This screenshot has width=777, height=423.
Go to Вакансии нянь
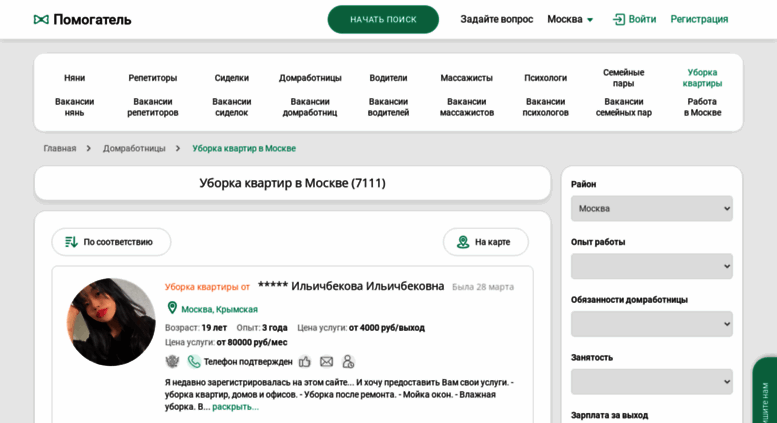pyautogui.click(x=74, y=107)
